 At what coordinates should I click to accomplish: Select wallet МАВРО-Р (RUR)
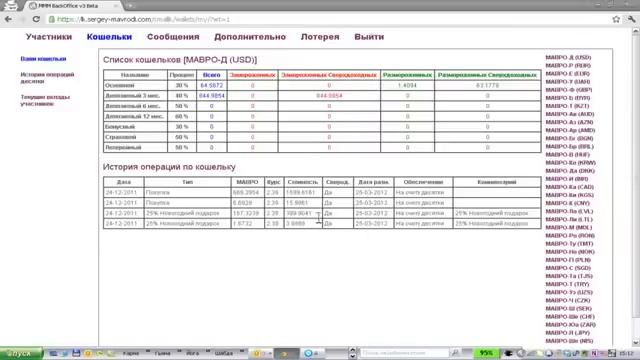tap(568, 65)
